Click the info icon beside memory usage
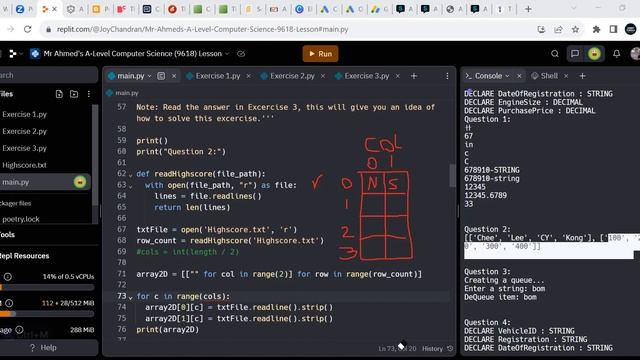640x360 pixels. [x=9, y=303]
